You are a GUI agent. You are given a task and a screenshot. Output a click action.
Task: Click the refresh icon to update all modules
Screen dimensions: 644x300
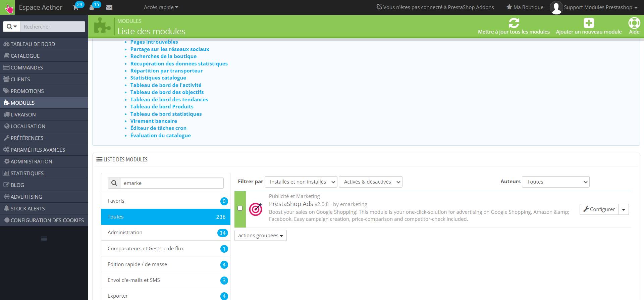tap(514, 23)
